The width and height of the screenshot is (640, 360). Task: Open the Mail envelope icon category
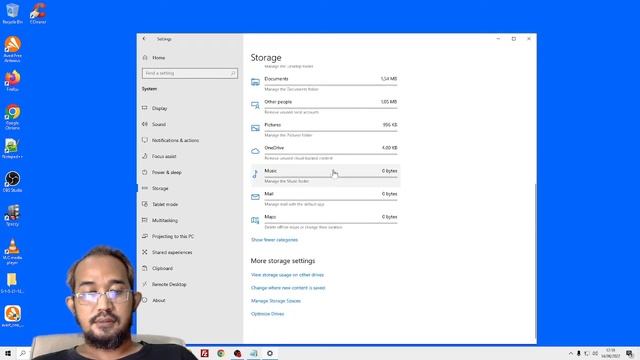255,197
